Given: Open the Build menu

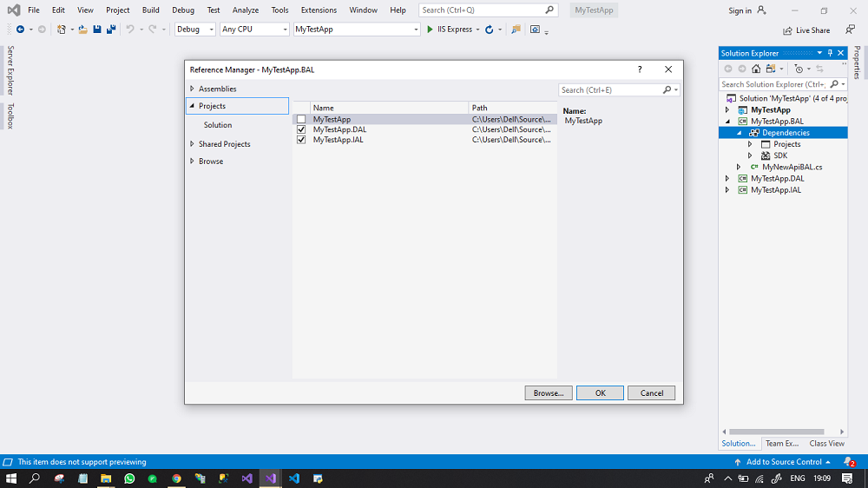Looking at the screenshot, I should 150,10.
